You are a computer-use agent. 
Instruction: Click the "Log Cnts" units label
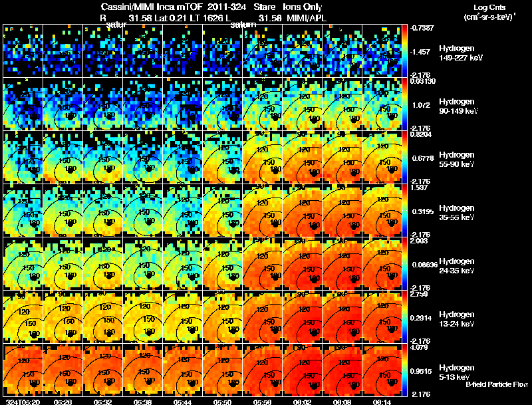[489, 7]
